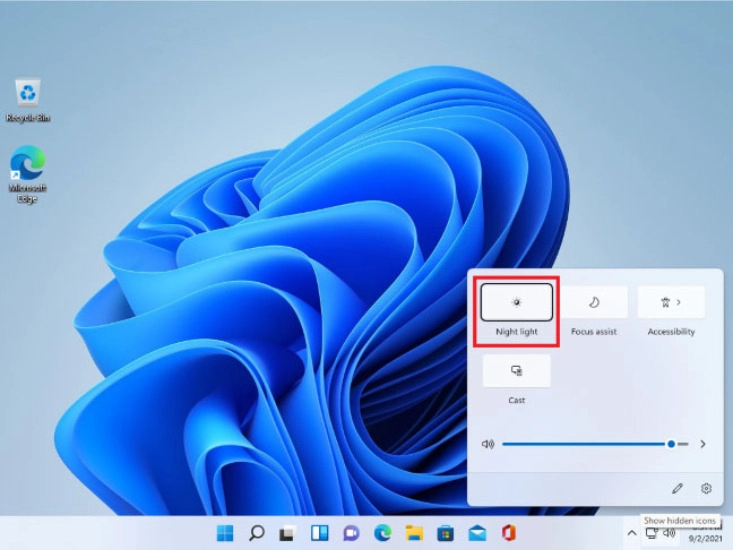Mute volume via the speaker icon beside the slider

click(x=488, y=444)
